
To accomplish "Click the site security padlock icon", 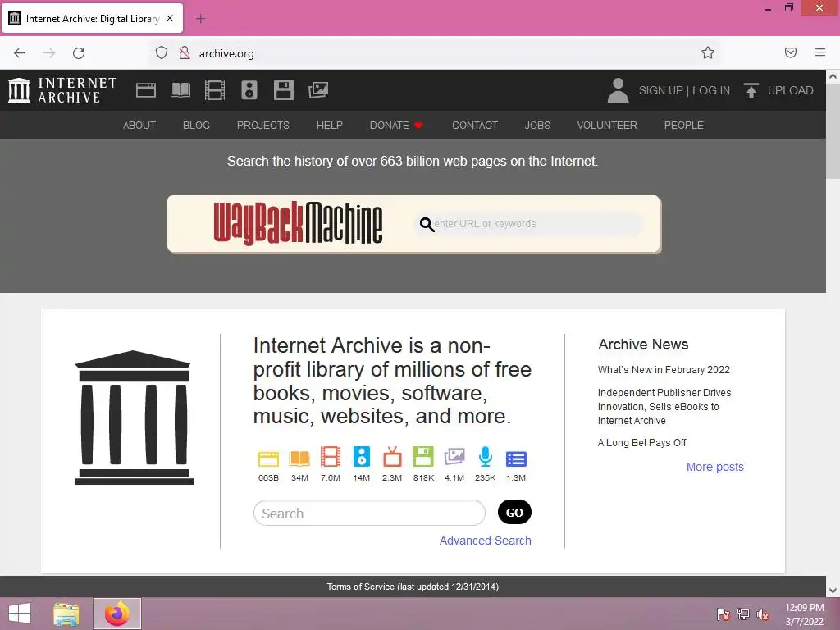I will coord(185,52).
